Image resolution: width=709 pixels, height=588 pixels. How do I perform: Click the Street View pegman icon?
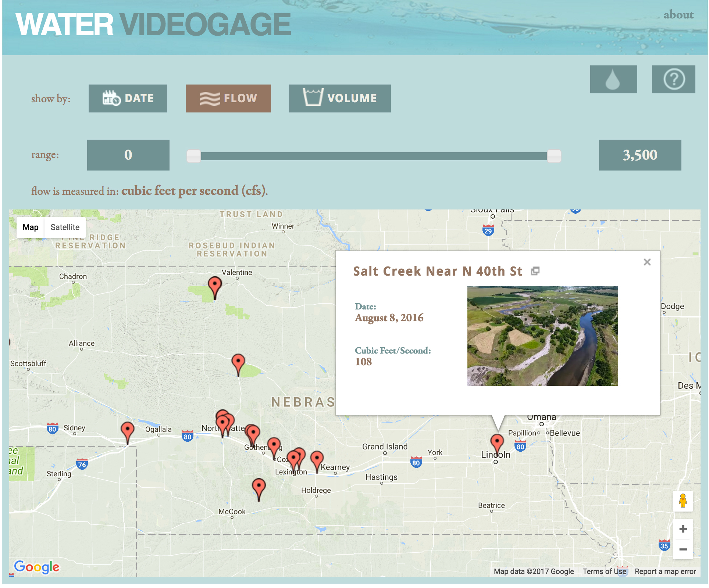683,501
